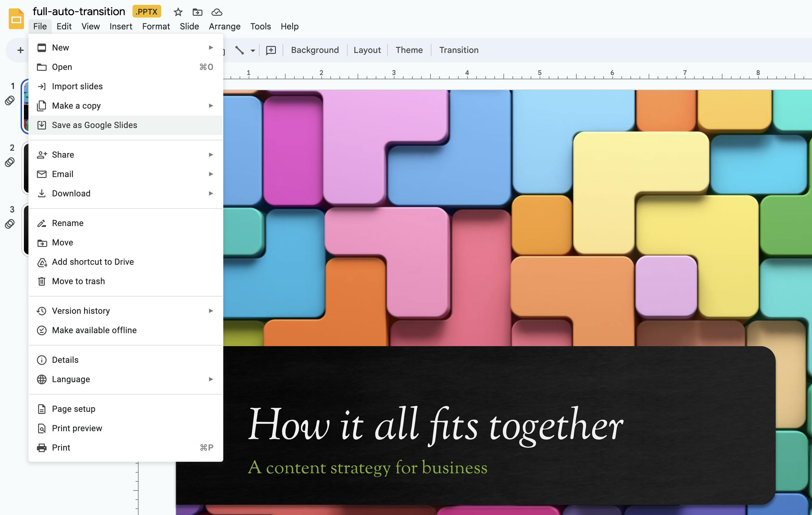Insert a comment with the comment icon

(x=271, y=50)
